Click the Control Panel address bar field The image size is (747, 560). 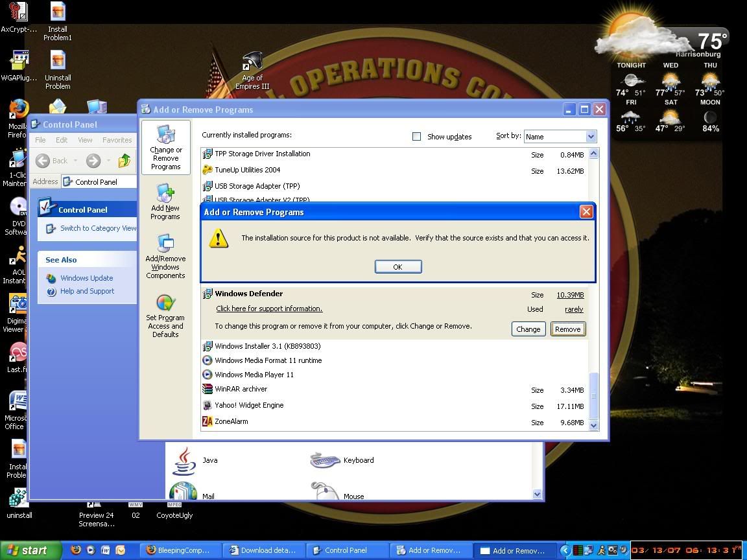point(99,181)
